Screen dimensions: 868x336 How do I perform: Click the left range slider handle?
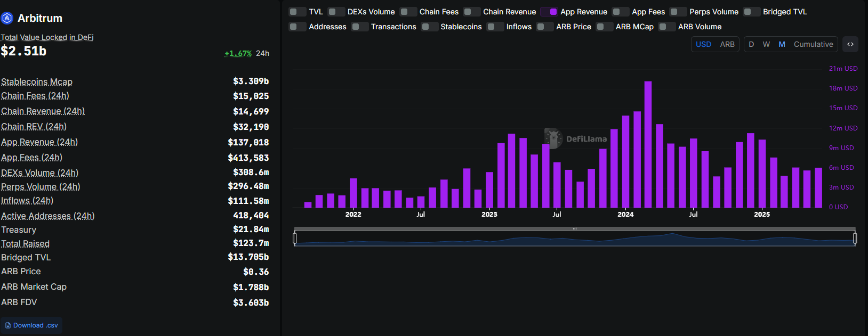pyautogui.click(x=295, y=238)
